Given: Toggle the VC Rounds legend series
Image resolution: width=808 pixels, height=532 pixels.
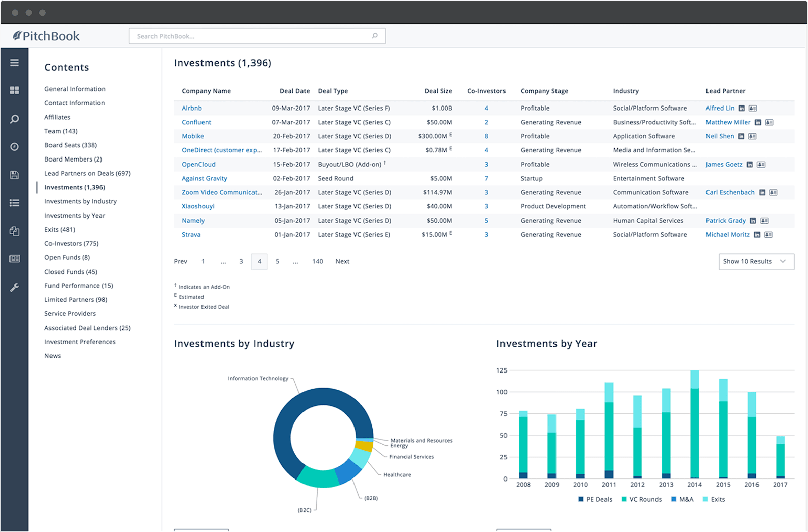Looking at the screenshot, I should (641, 499).
